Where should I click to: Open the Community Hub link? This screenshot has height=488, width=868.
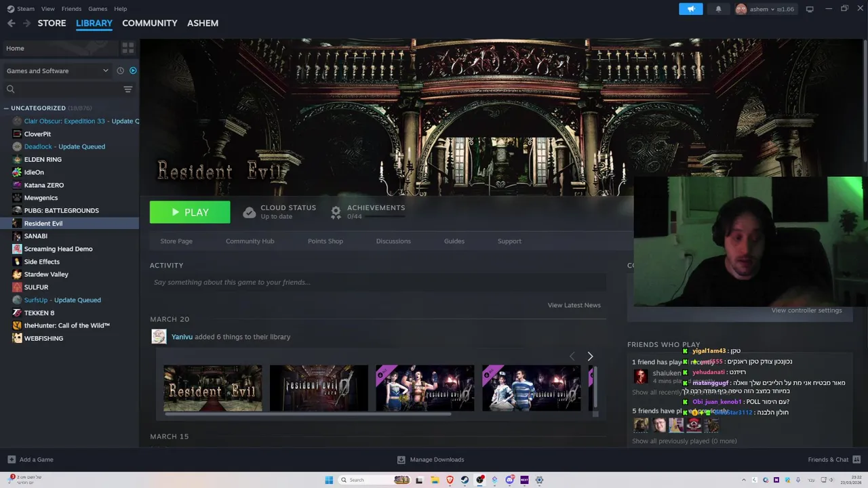[250, 241]
